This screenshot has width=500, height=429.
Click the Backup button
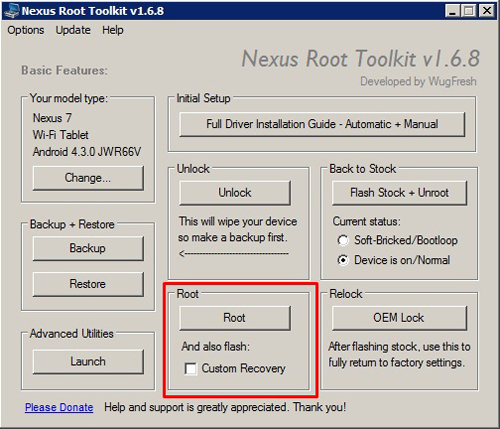click(88, 248)
